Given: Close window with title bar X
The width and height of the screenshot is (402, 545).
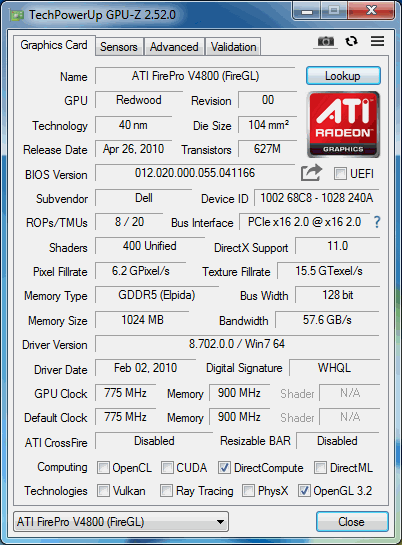Looking at the screenshot, I should [x=371, y=10].
